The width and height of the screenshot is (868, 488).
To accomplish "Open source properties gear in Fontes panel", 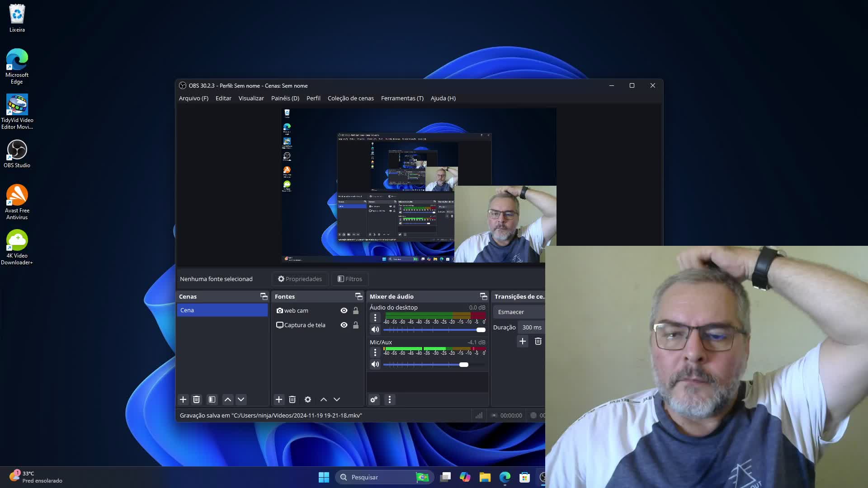I will 308,399.
